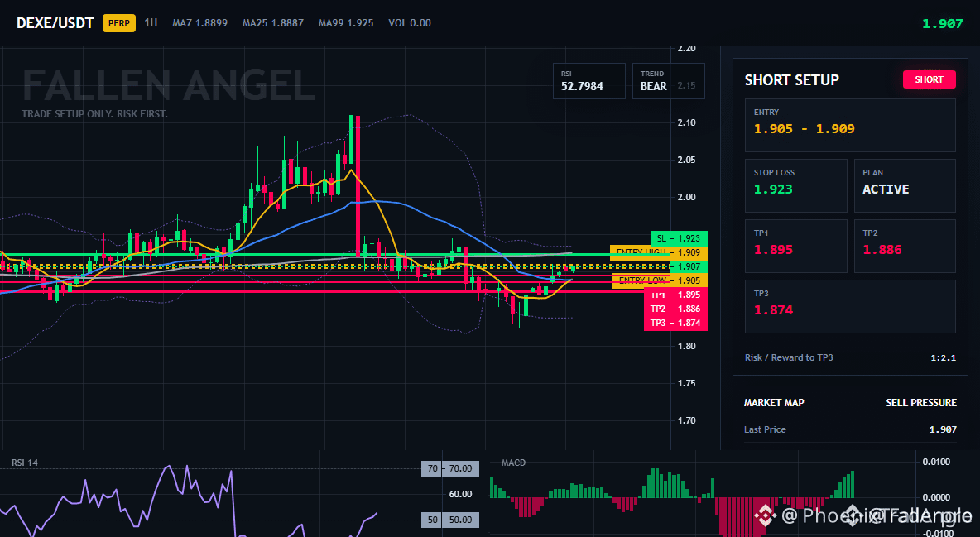Image resolution: width=980 pixels, height=537 pixels.
Task: Click the green SL 1.923 chart tag
Action: point(679,238)
